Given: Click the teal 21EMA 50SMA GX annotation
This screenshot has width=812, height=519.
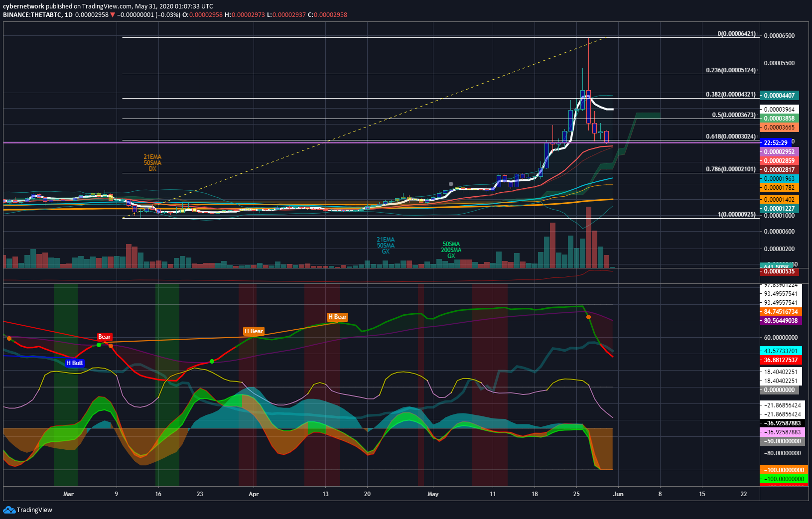Looking at the screenshot, I should pyautogui.click(x=386, y=246).
